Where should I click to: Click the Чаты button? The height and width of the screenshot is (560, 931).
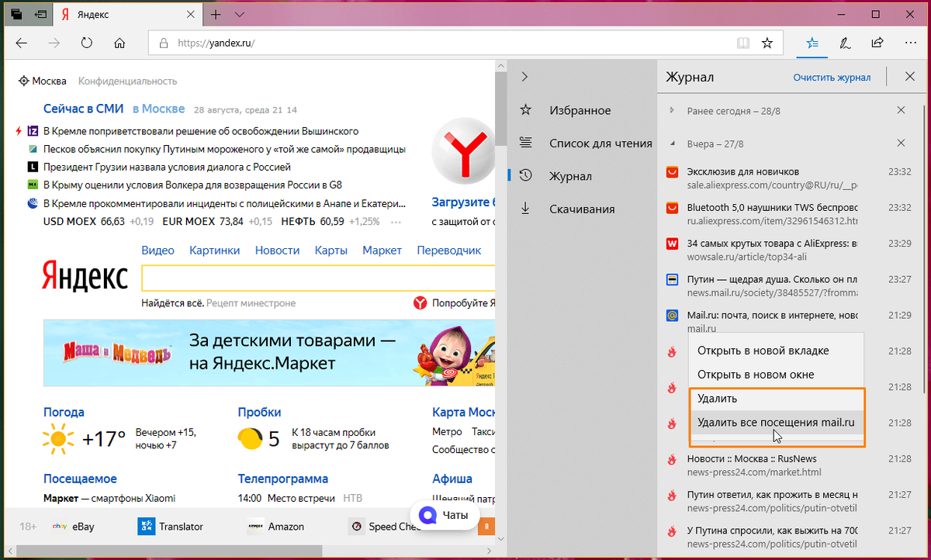[x=445, y=515]
